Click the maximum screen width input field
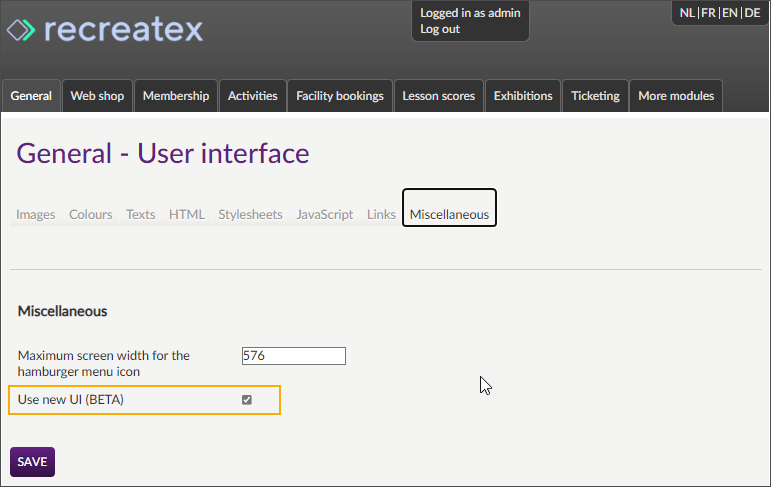This screenshot has height=487, width=771. click(x=293, y=356)
